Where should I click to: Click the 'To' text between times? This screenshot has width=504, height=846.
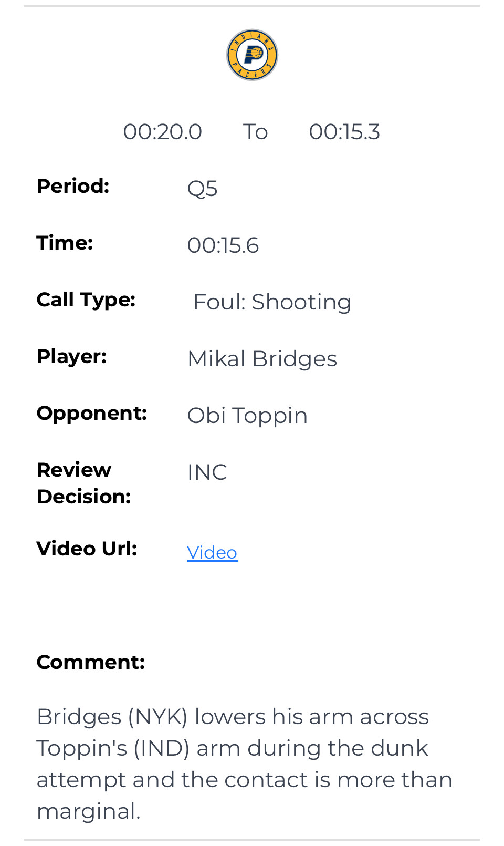(255, 131)
